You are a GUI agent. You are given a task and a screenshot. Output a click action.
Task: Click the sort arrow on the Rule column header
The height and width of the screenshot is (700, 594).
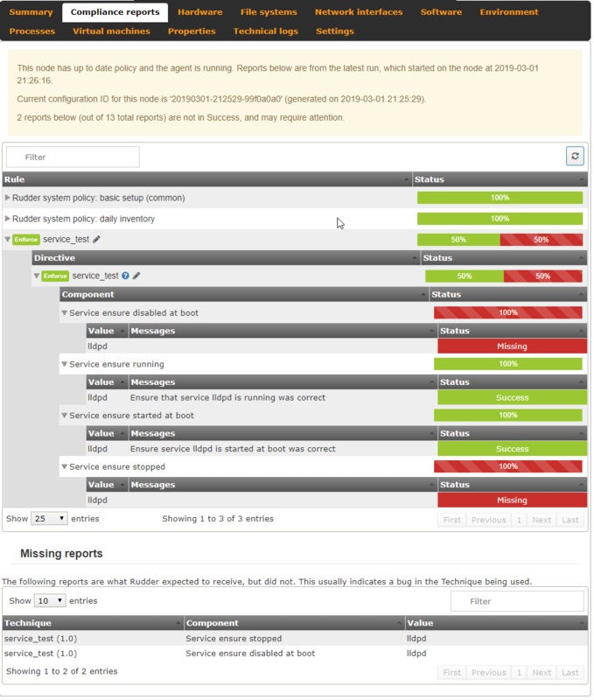(408, 180)
